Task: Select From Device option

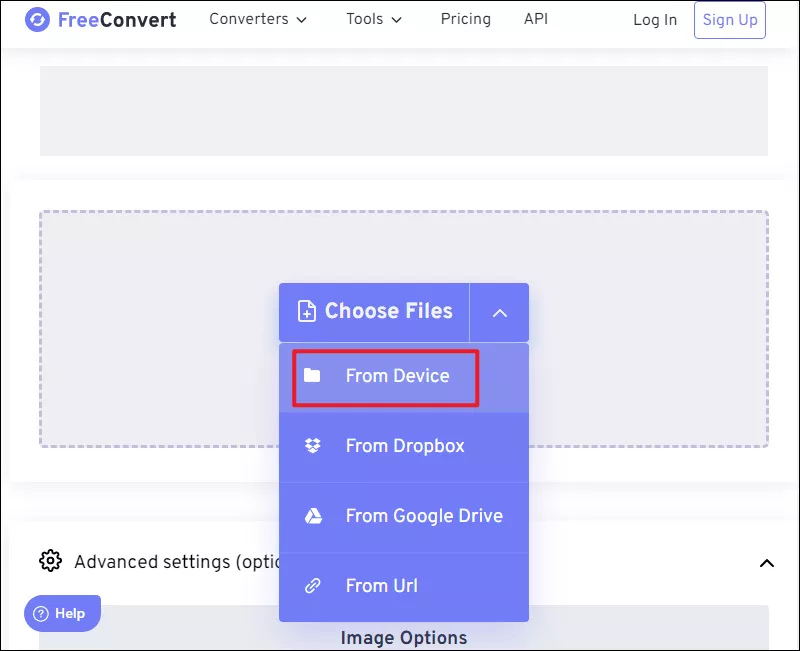Action: [404, 377]
